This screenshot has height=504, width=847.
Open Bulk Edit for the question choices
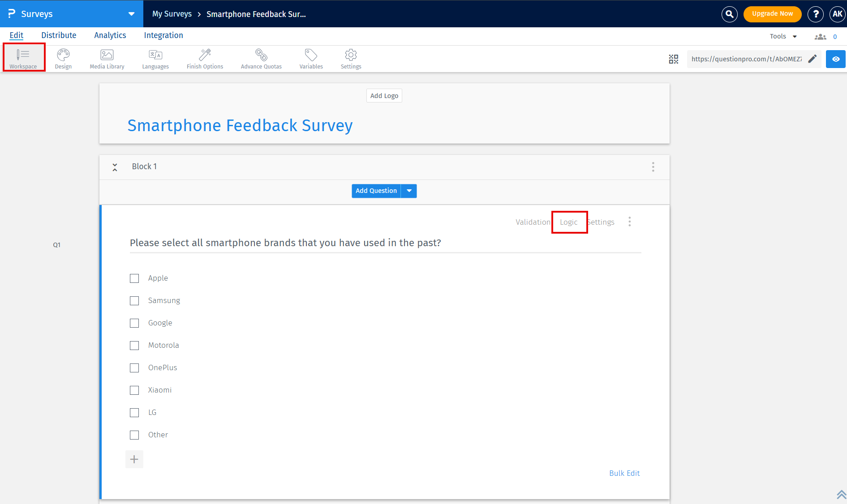tap(624, 473)
